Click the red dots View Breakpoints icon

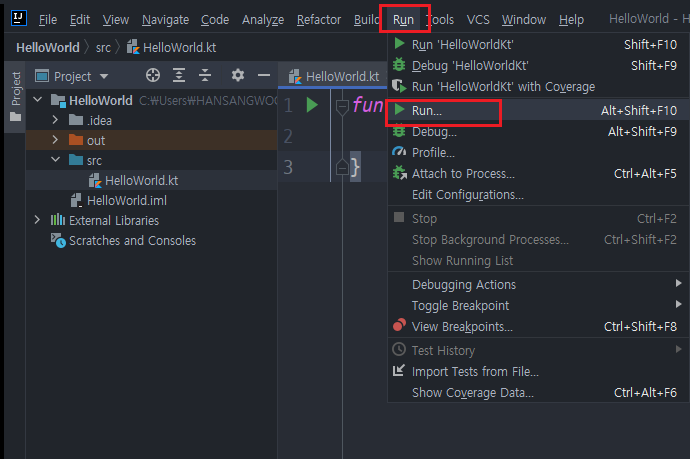click(399, 326)
